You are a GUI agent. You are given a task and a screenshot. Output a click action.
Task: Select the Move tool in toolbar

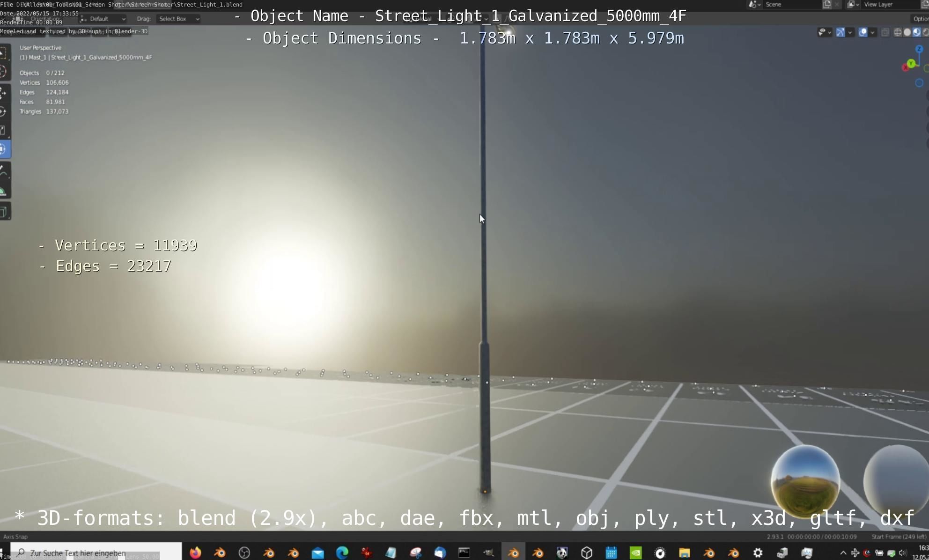pyautogui.click(x=4, y=92)
